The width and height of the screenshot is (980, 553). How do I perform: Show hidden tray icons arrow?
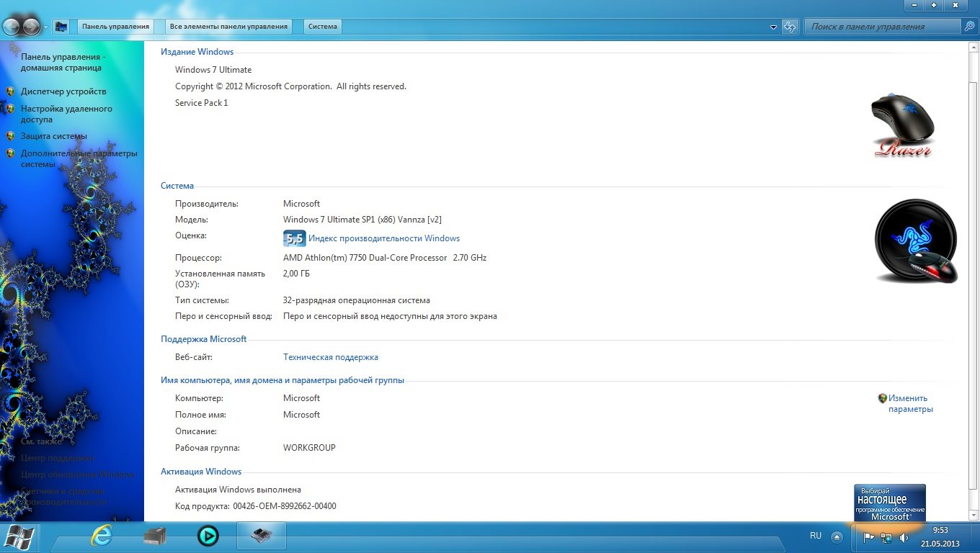click(x=837, y=536)
